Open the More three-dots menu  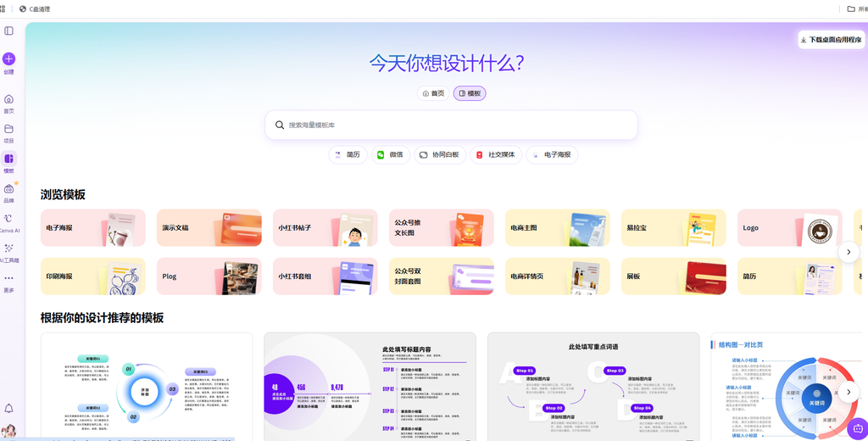[8, 278]
